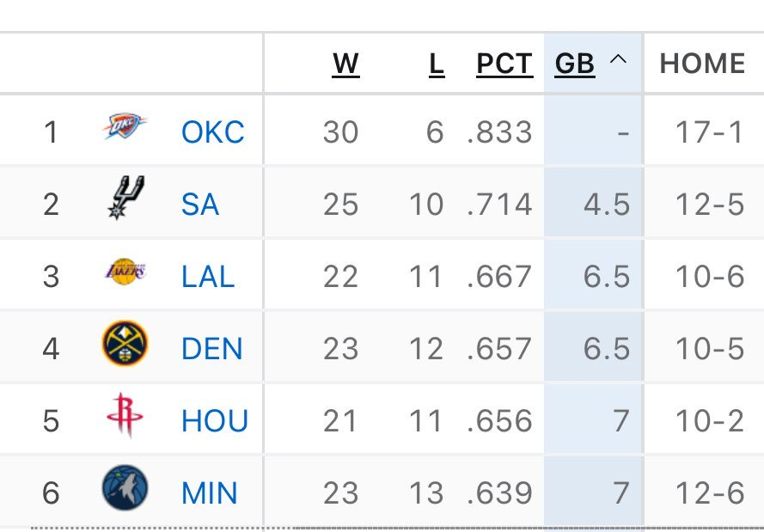Sort standings by W column
The height and width of the screenshot is (532, 764).
click(x=345, y=64)
